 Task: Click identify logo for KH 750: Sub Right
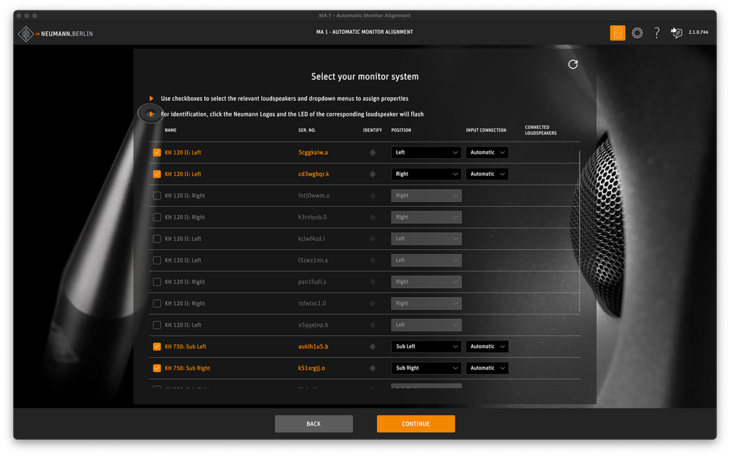tap(372, 368)
